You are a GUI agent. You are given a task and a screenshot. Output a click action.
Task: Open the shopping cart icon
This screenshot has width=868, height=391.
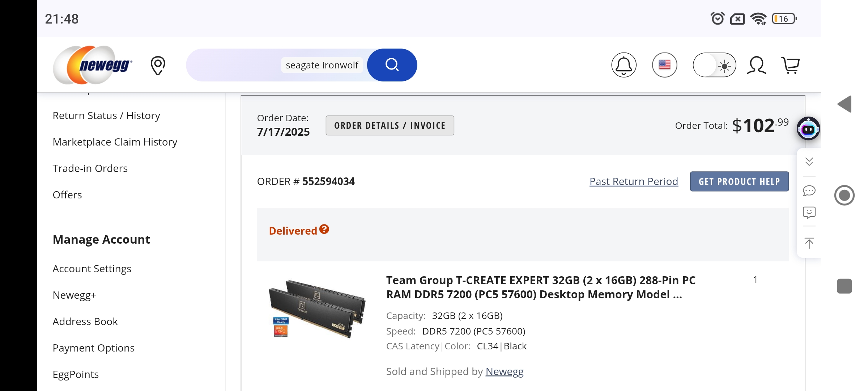tap(791, 66)
